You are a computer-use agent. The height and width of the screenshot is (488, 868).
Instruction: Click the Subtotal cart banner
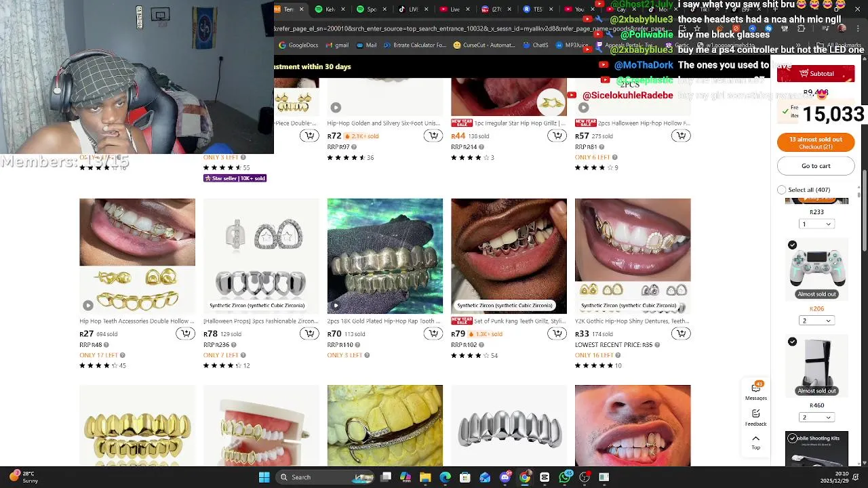[x=816, y=73]
